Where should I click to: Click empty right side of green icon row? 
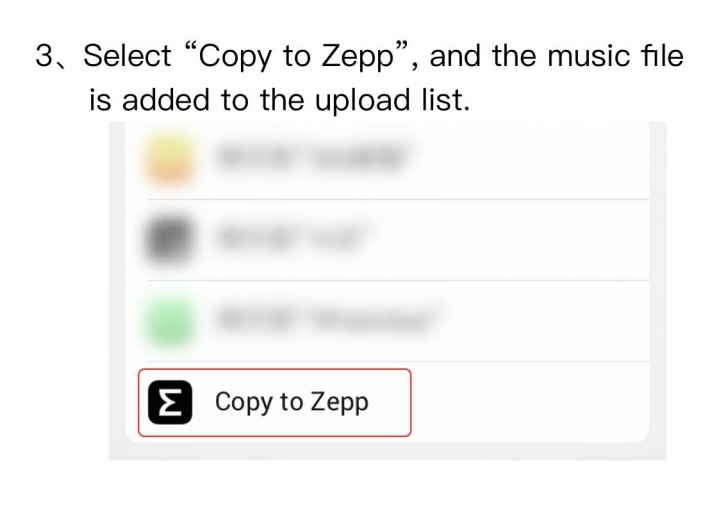[542, 321]
